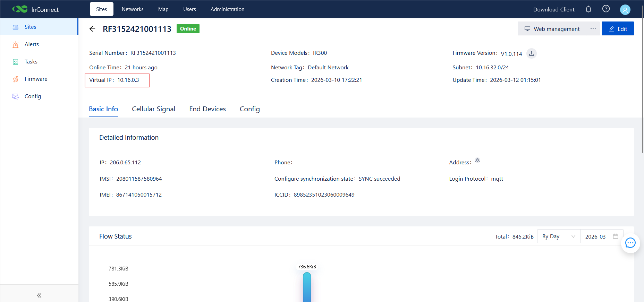Go to the Users top tab
This screenshot has height=302, width=644.
[189, 9]
